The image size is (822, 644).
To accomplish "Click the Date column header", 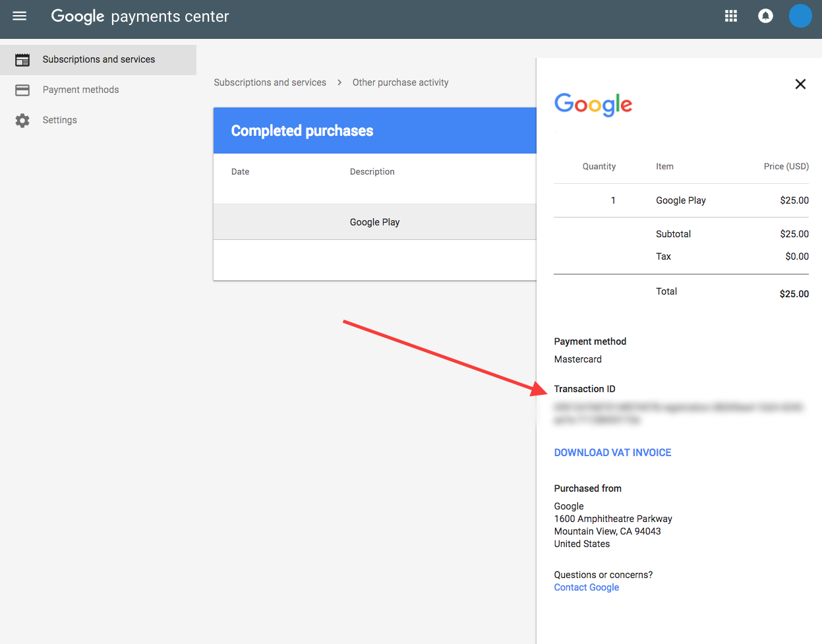I will coord(241,172).
